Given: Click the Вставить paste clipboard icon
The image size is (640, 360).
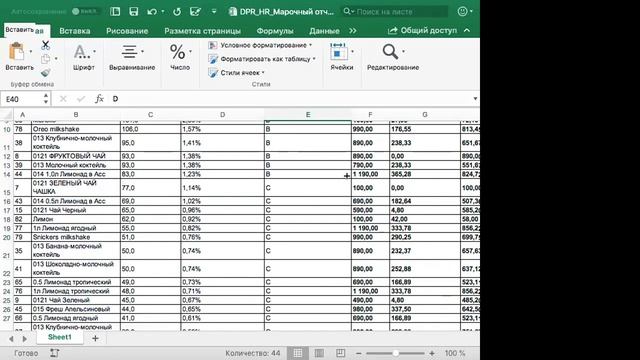Looking at the screenshot, I should click(17, 52).
